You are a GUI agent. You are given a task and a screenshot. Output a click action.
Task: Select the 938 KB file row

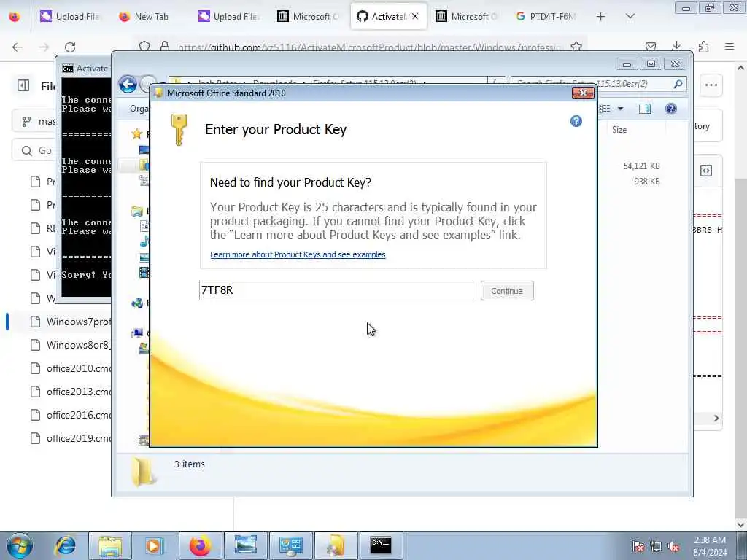point(646,182)
